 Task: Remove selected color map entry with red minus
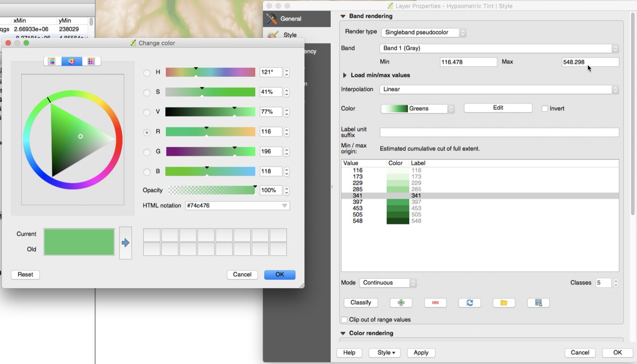pyautogui.click(x=435, y=303)
